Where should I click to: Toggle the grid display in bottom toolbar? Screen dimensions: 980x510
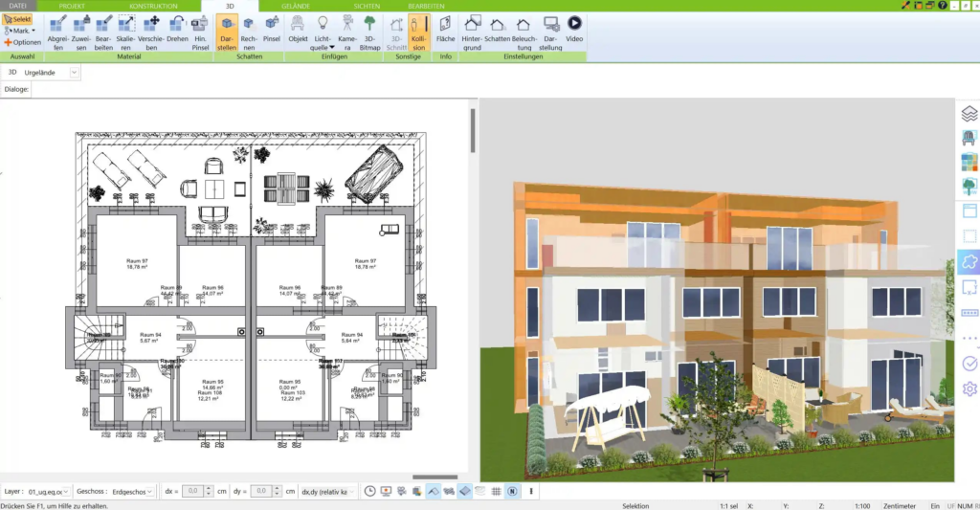click(497, 491)
